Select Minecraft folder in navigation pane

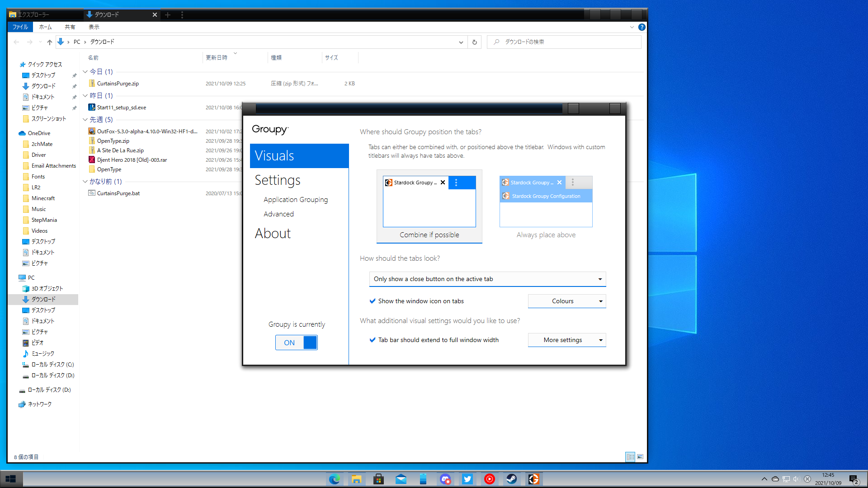coord(43,198)
